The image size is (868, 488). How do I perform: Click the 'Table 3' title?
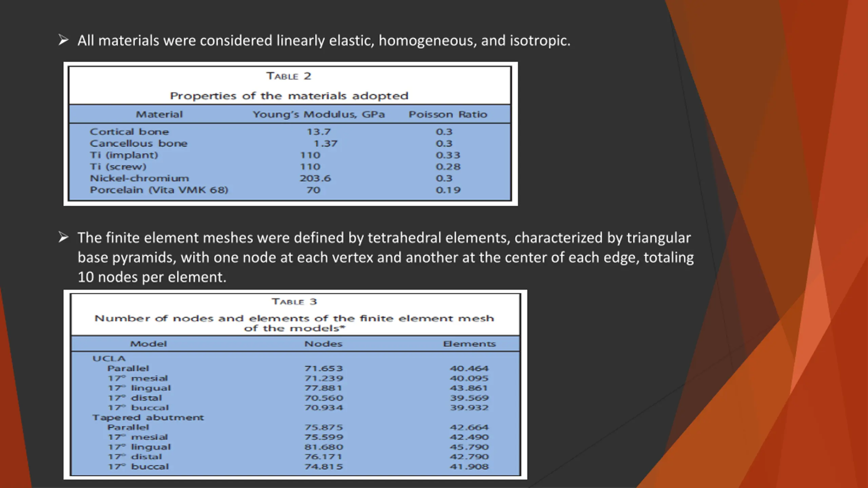[294, 301]
